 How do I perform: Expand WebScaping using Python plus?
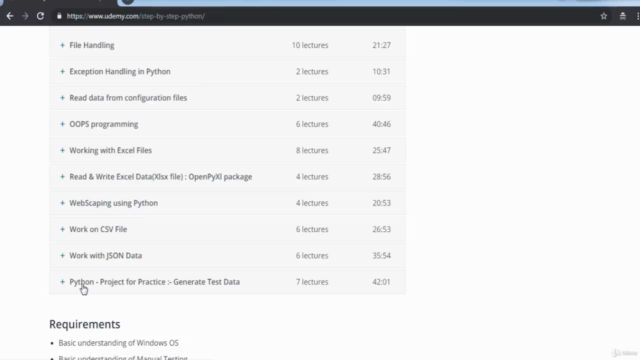coord(62,203)
